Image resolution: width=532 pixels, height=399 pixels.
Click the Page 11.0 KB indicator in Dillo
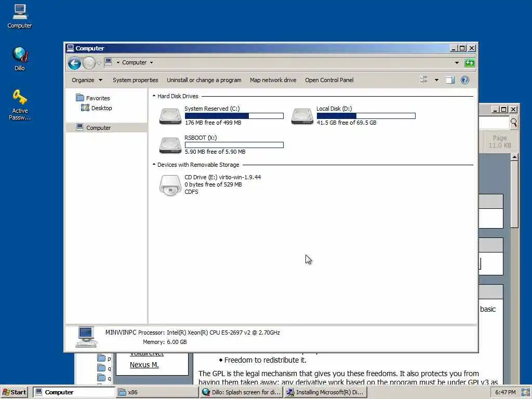(499, 141)
